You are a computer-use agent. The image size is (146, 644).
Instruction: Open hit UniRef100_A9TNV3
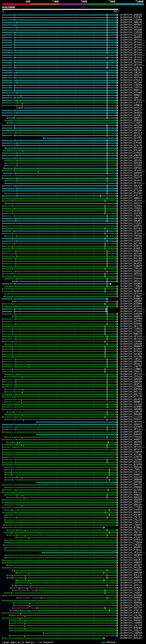(x=131, y=25)
